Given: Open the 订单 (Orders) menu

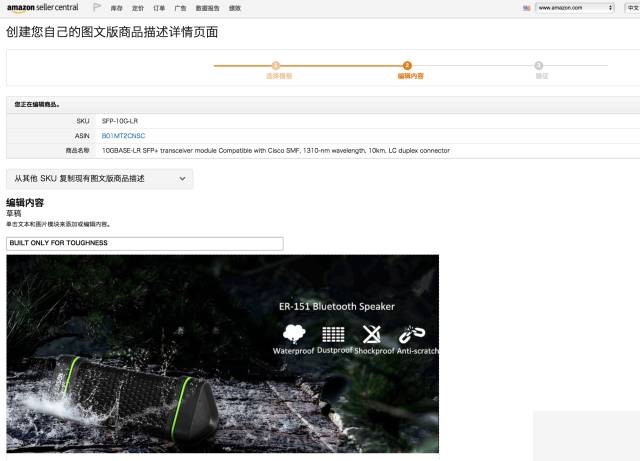Looking at the screenshot, I should click(159, 8).
